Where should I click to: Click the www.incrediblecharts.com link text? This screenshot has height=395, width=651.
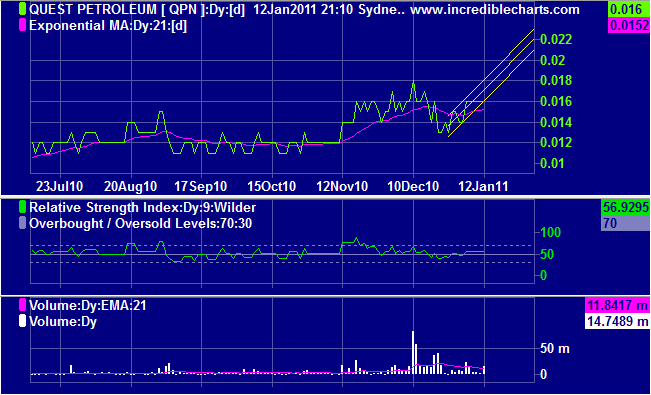[x=494, y=10]
